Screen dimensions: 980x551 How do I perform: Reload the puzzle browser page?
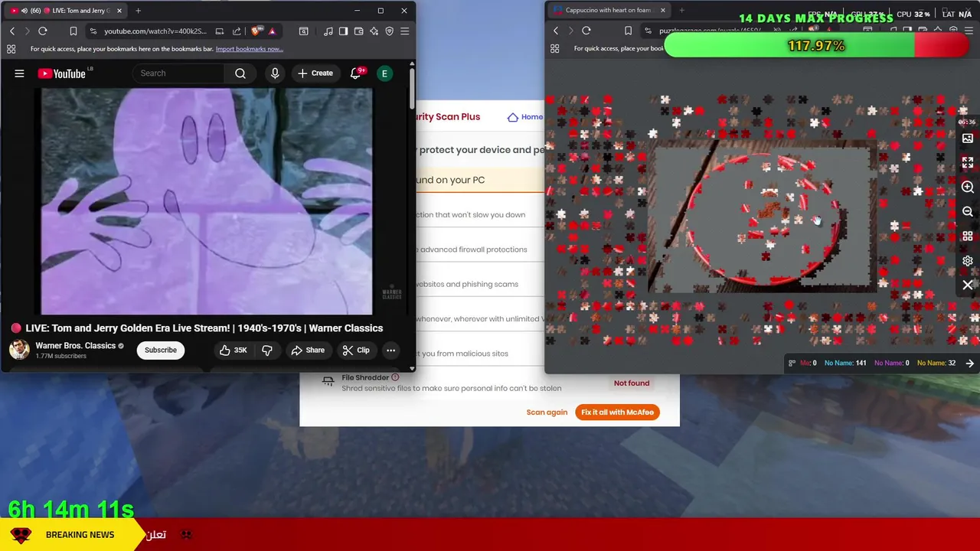coord(586,31)
